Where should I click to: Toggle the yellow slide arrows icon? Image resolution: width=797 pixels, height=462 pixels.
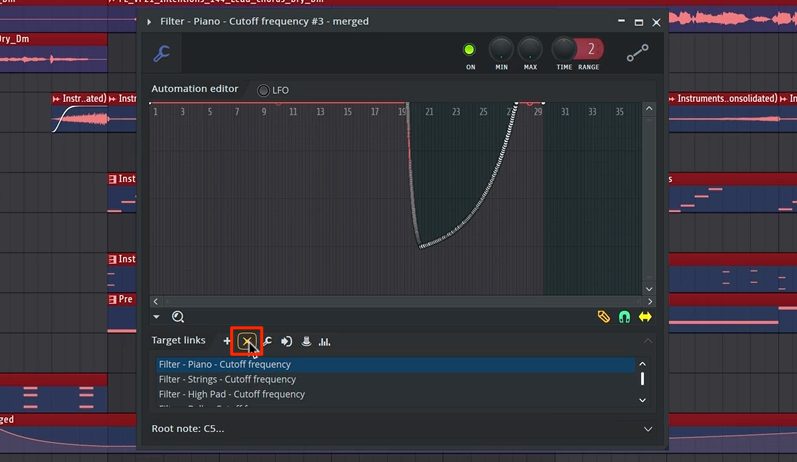click(x=645, y=317)
